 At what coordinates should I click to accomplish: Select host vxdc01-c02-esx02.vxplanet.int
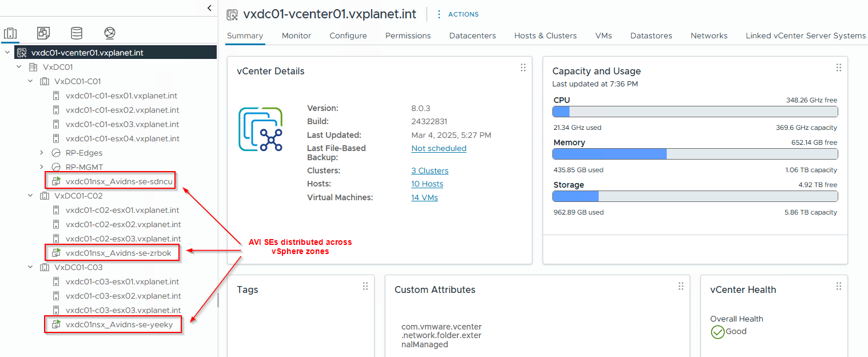pos(122,224)
